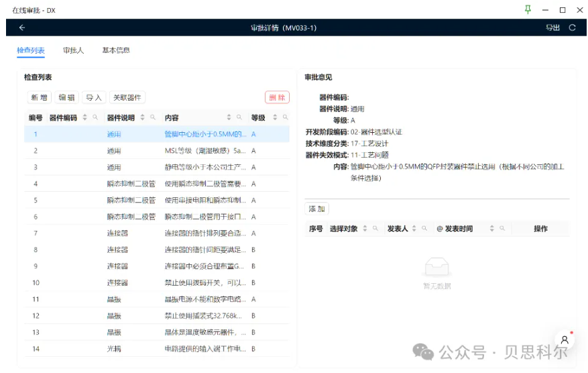Image resolution: width=588 pixels, height=373 pixels.
Task: Refresh the approval details page
Action: pyautogui.click(x=572, y=28)
